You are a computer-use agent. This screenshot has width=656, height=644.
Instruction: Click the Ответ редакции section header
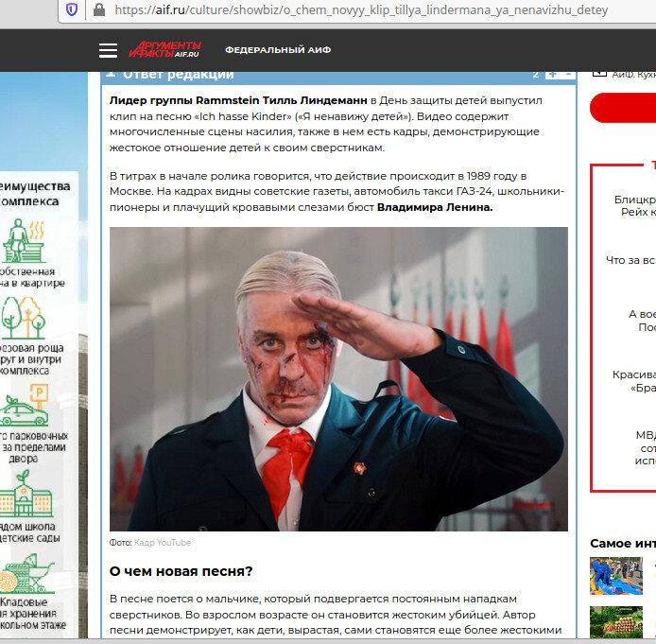(179, 75)
